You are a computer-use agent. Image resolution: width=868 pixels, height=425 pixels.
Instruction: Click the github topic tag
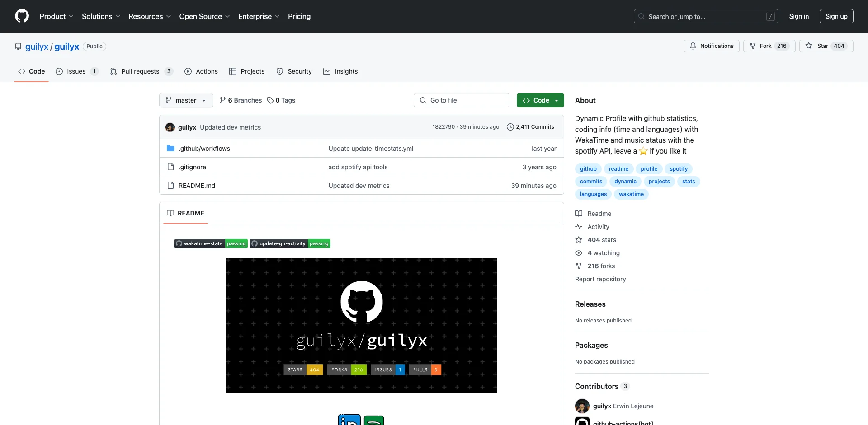588,169
